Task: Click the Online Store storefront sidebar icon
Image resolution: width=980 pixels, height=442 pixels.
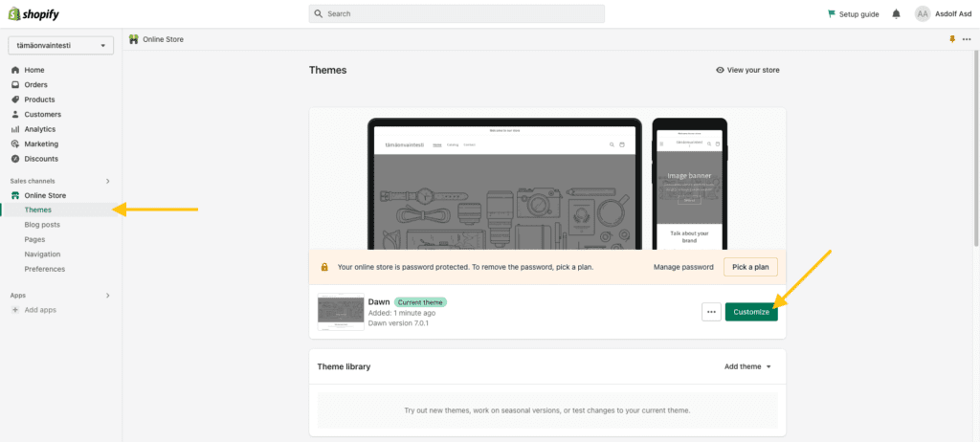Action: point(15,196)
